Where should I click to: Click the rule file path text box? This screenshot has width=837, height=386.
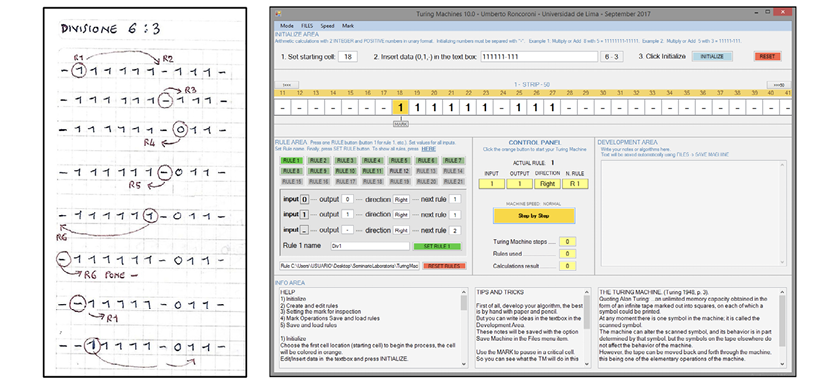349,265
